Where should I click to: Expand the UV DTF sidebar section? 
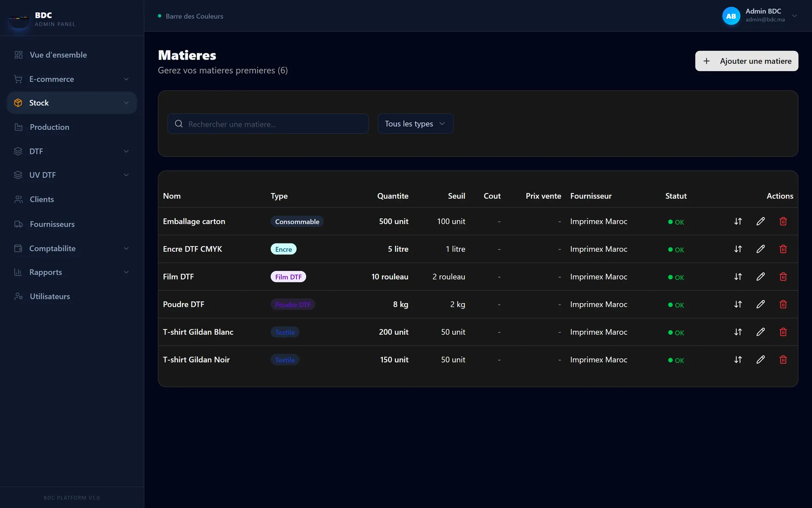tap(72, 175)
